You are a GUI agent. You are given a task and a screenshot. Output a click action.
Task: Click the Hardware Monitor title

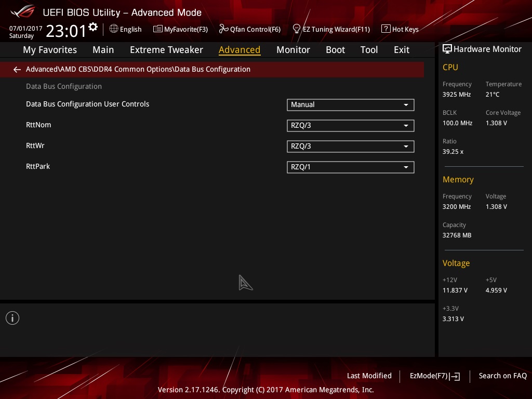coord(487,49)
